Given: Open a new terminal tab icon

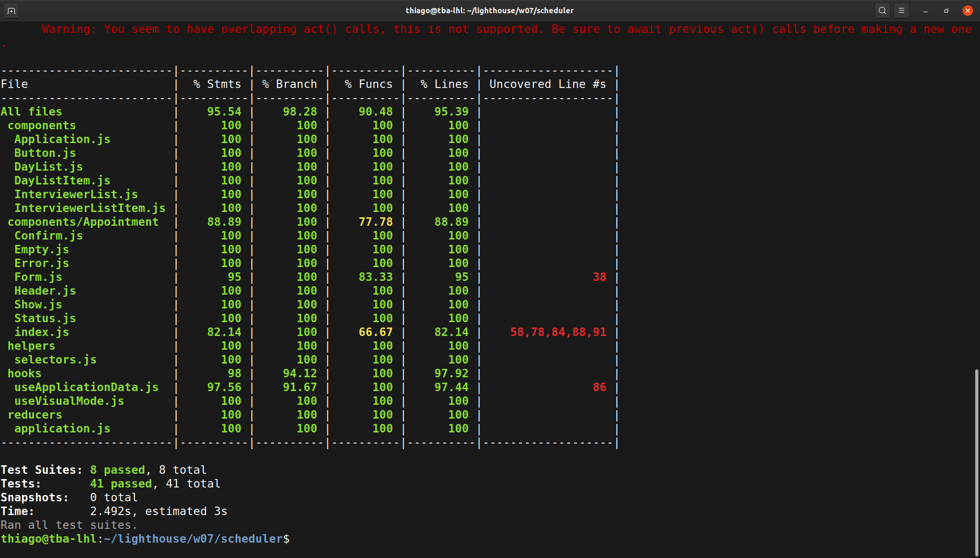Looking at the screenshot, I should pos(11,11).
